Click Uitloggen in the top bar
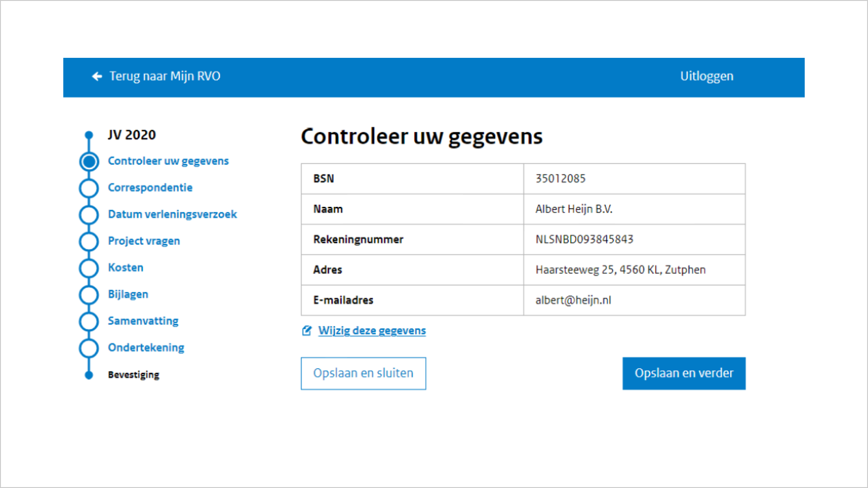868x488 pixels. point(707,76)
